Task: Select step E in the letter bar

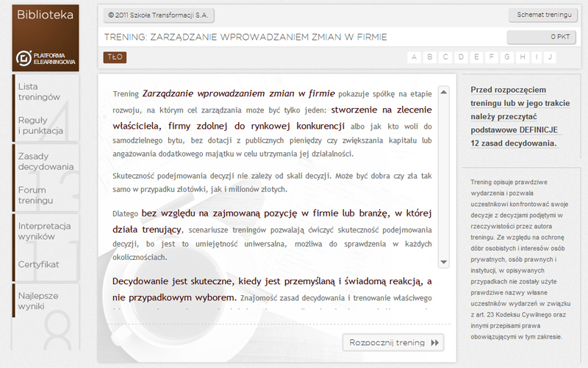Action: tap(476, 57)
